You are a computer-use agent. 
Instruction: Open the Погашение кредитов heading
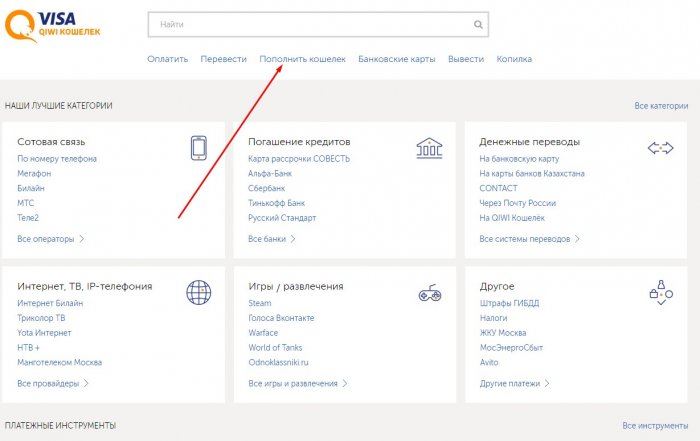(299, 142)
